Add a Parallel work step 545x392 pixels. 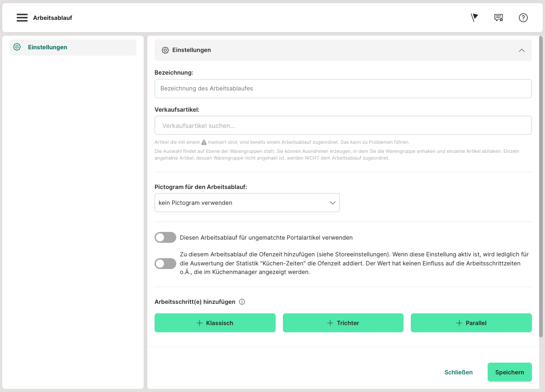coord(471,323)
